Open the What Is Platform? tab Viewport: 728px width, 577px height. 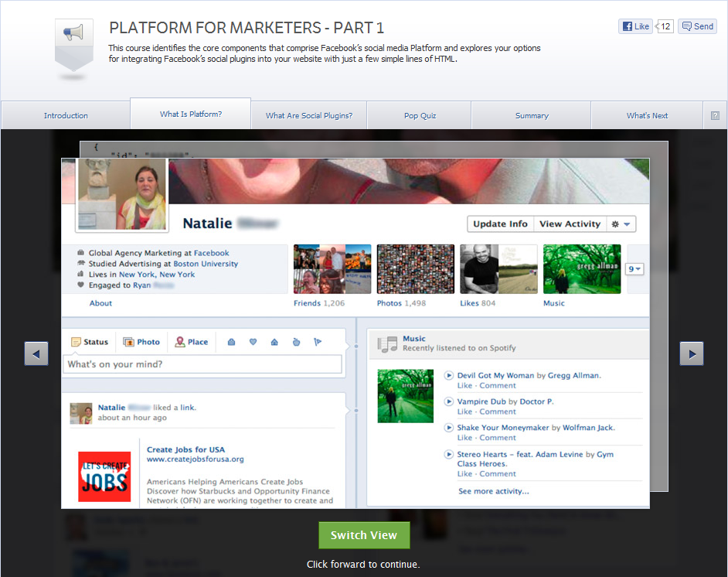[191, 114]
